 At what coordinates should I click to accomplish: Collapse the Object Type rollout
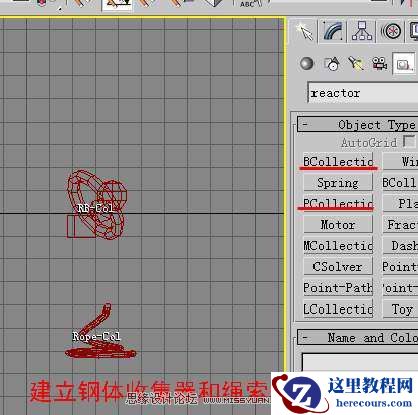point(357,125)
